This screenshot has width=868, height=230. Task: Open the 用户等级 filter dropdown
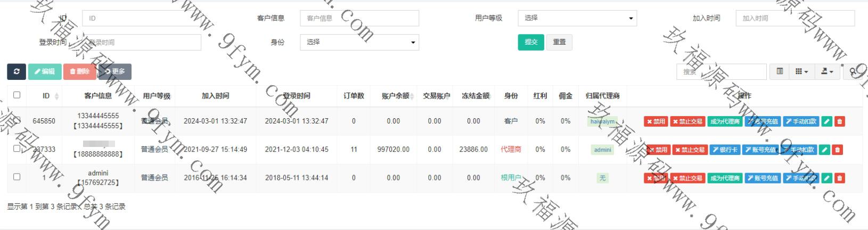point(577,18)
